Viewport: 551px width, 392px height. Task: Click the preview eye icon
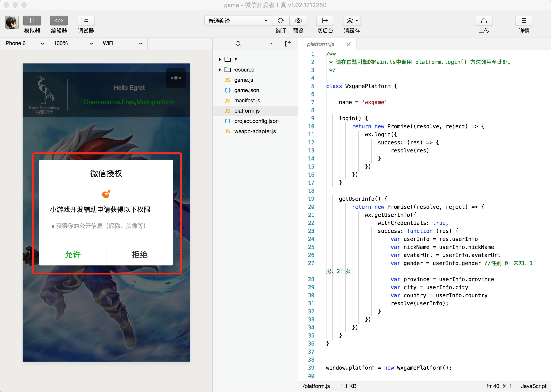click(298, 21)
